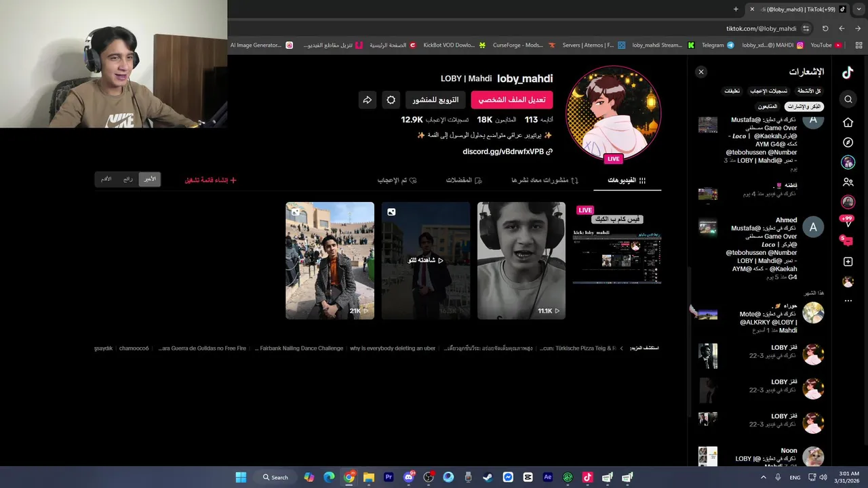Screen dimensions: 868x488
Task: Open profile settings gear icon
Action: 391,100
